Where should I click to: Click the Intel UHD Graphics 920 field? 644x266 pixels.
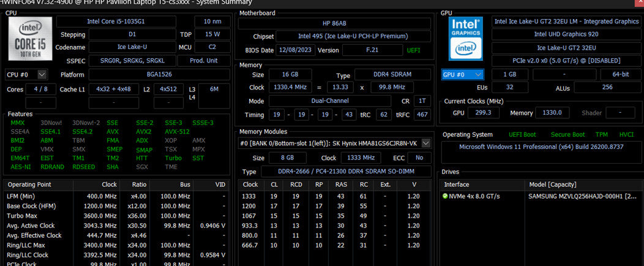(566, 34)
